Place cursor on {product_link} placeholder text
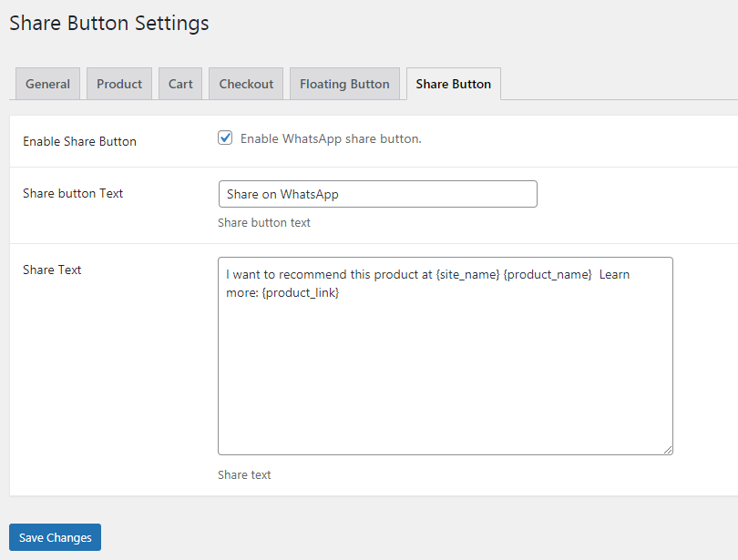 [x=301, y=292]
